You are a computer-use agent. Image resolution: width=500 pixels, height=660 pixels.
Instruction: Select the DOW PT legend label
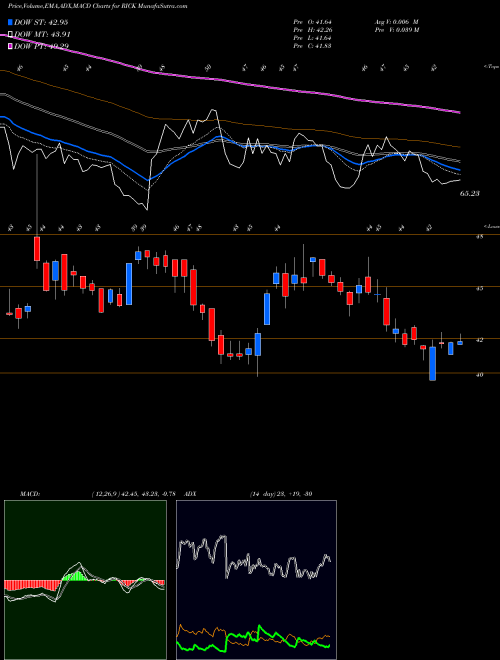coord(41,46)
